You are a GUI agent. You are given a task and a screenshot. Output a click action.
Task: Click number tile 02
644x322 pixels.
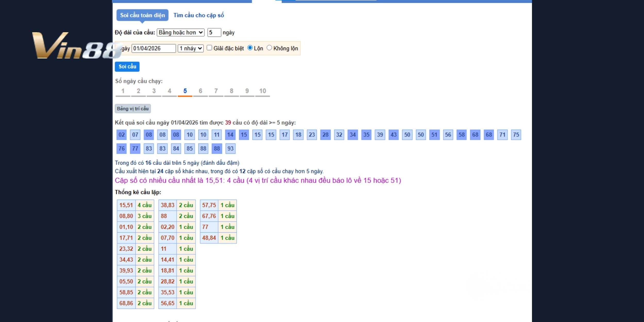pos(122,135)
